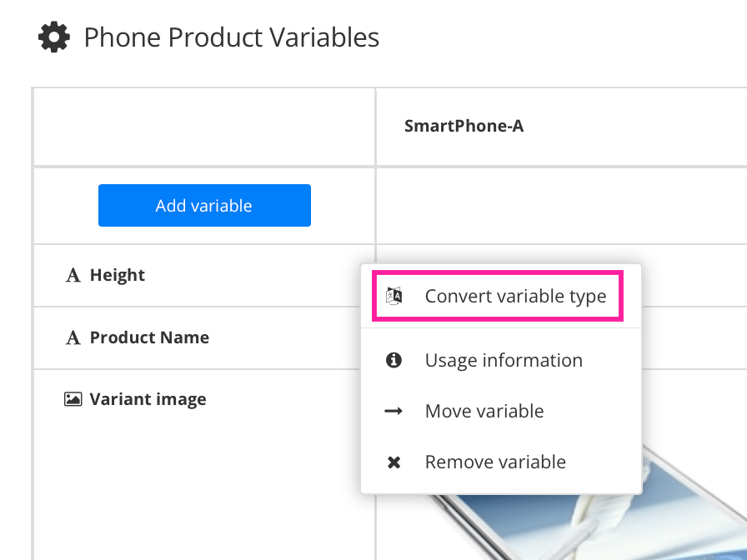Click the SmartPhone-A column header
The image size is (747, 560).
click(x=464, y=126)
